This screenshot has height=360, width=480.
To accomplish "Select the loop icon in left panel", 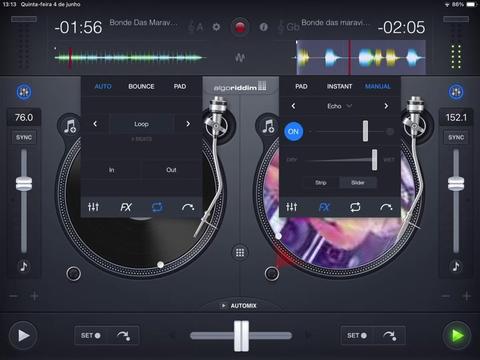I will tap(157, 207).
